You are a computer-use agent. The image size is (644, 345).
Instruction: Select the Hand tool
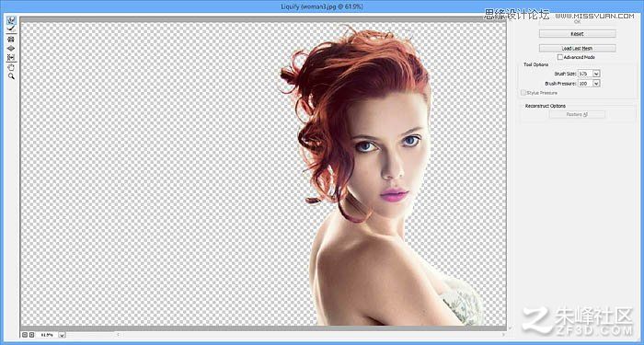(x=11, y=67)
